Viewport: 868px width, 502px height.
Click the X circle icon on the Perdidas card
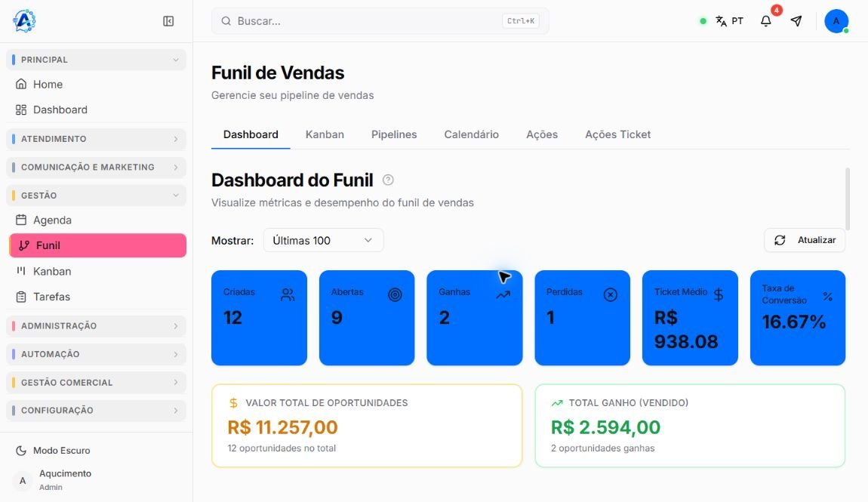pos(610,294)
